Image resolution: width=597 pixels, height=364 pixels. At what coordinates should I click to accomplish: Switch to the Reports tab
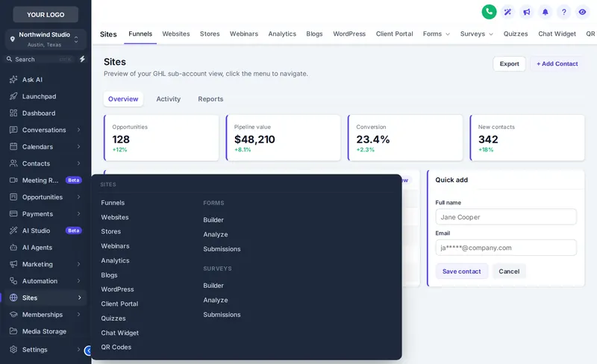pyautogui.click(x=210, y=99)
